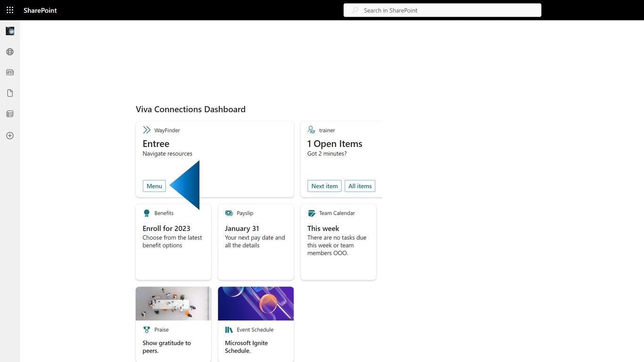
Task: Click the Payslip money icon
Action: [229, 213]
